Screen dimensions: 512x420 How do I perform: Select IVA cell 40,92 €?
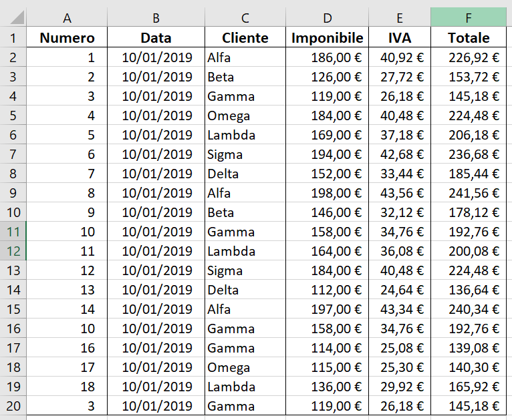pos(400,57)
